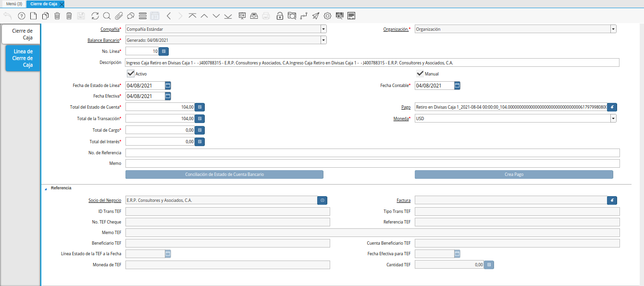Viewport: 644px width, 286px height.
Task: Create a new record with blank page icon
Action: click(x=33, y=16)
